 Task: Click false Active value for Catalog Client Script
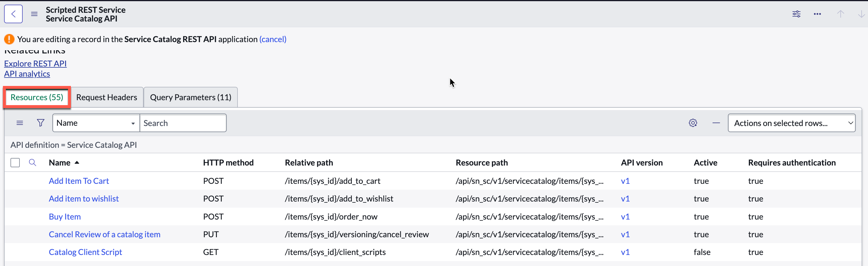[702, 252]
